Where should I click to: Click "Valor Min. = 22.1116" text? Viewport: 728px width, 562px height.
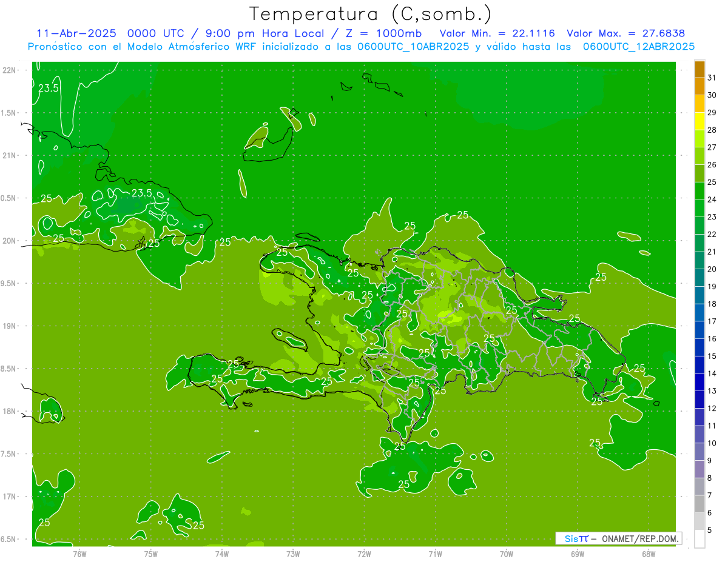click(x=497, y=33)
